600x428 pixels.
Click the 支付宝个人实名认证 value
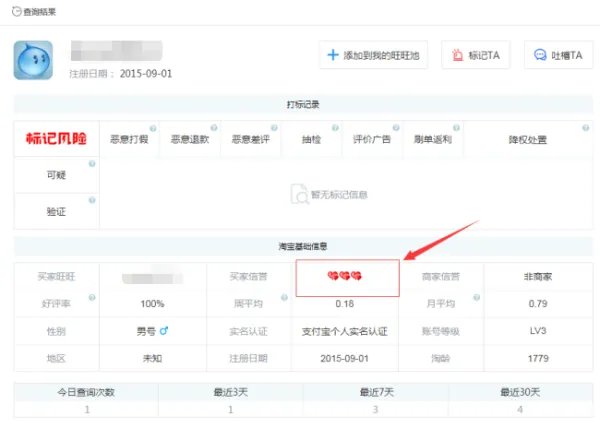click(x=344, y=331)
